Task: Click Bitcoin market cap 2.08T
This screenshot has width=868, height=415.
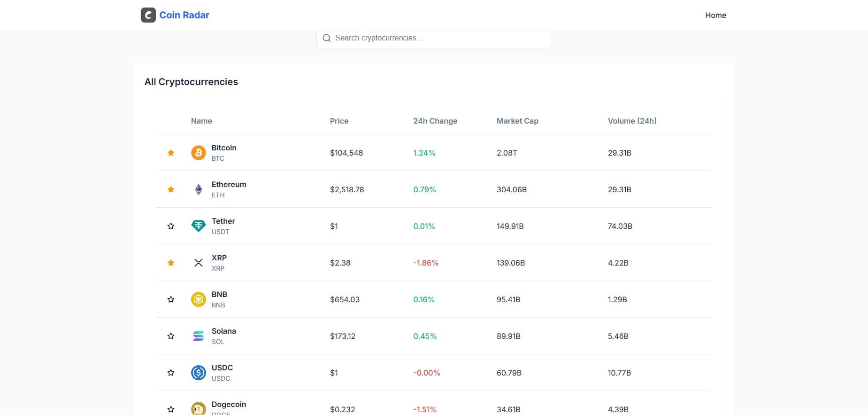Action: [x=507, y=153]
